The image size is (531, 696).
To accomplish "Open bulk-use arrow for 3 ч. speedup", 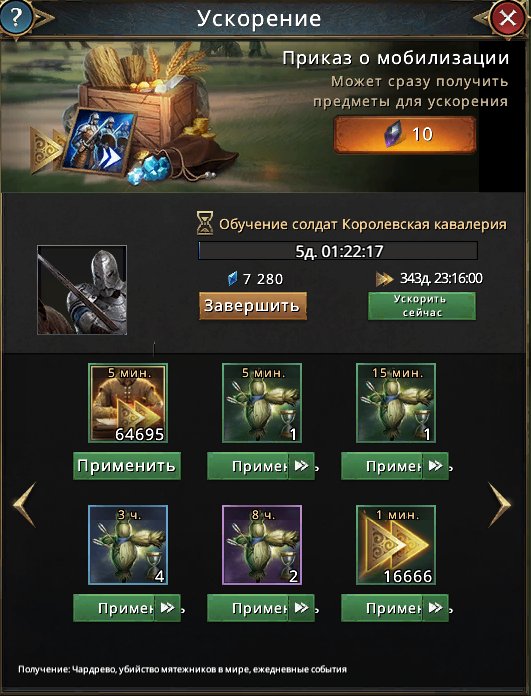I will [167, 608].
